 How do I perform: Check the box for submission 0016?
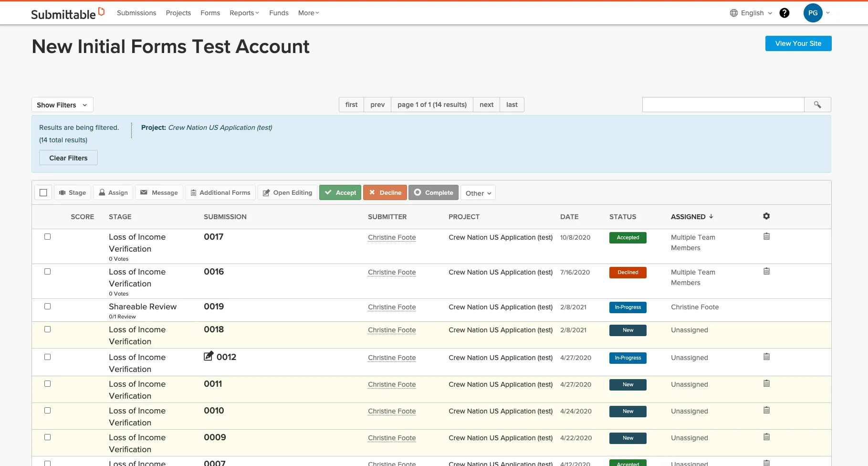tap(47, 272)
